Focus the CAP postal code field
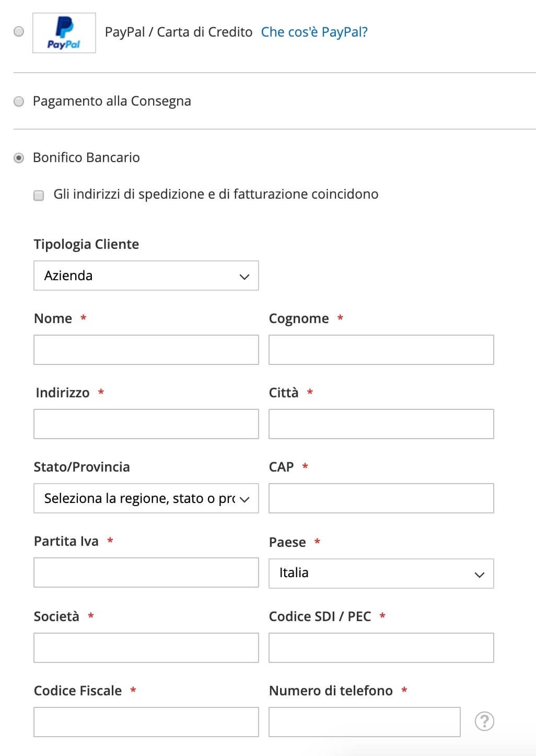Screen dimensions: 536x756 [x=381, y=498]
